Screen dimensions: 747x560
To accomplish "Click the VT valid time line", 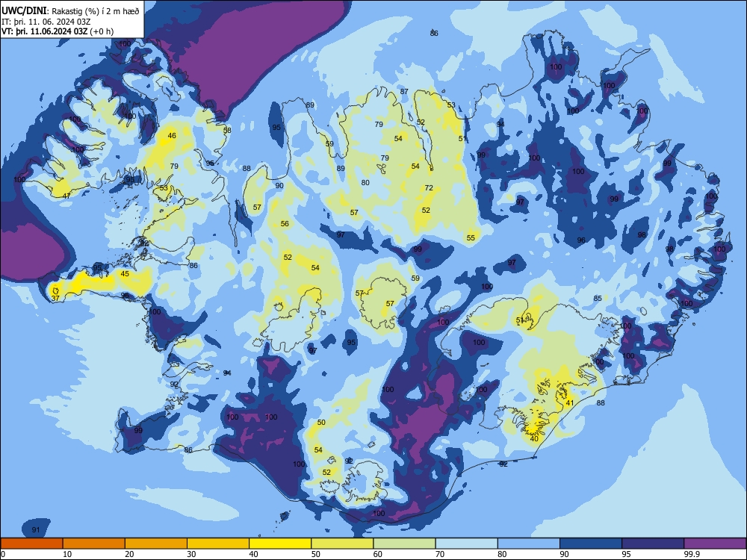I will pyautogui.click(x=58, y=32).
